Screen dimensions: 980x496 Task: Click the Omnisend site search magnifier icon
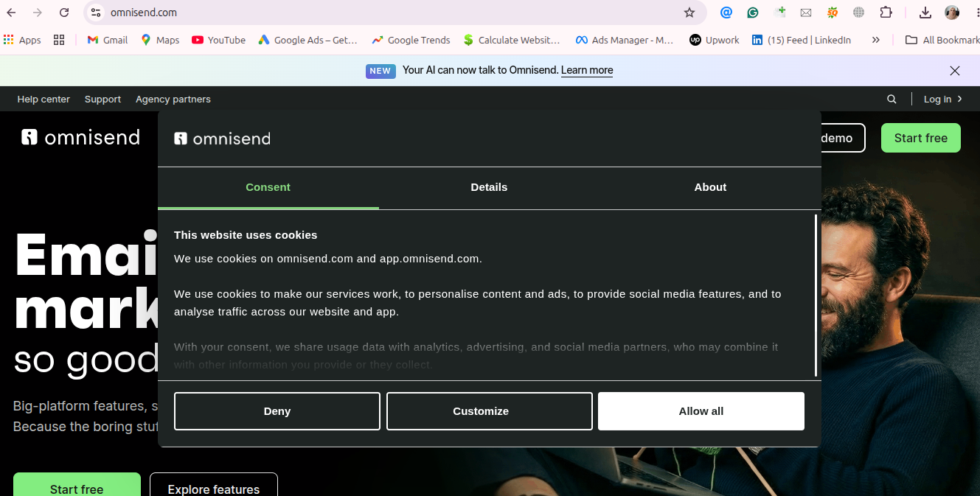[x=892, y=99]
